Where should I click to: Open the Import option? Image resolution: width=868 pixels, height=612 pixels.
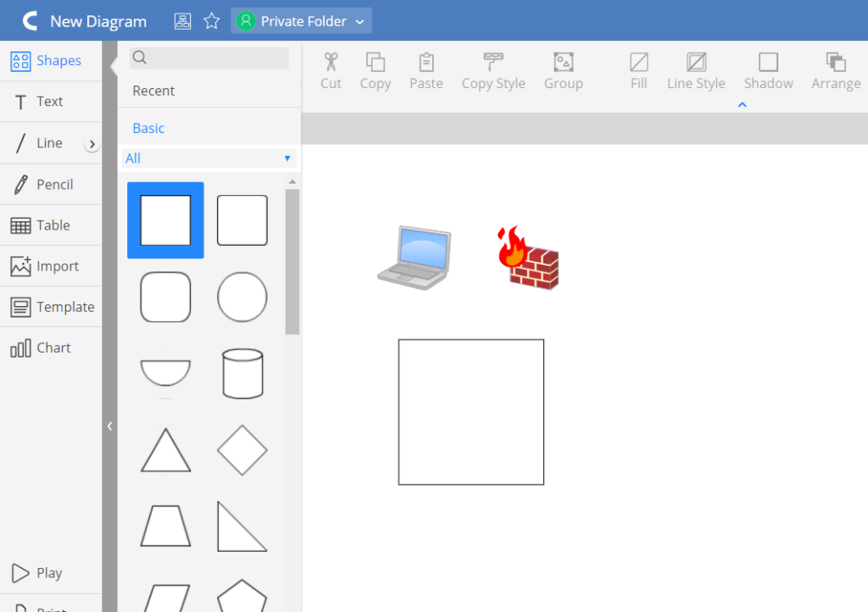coord(51,266)
